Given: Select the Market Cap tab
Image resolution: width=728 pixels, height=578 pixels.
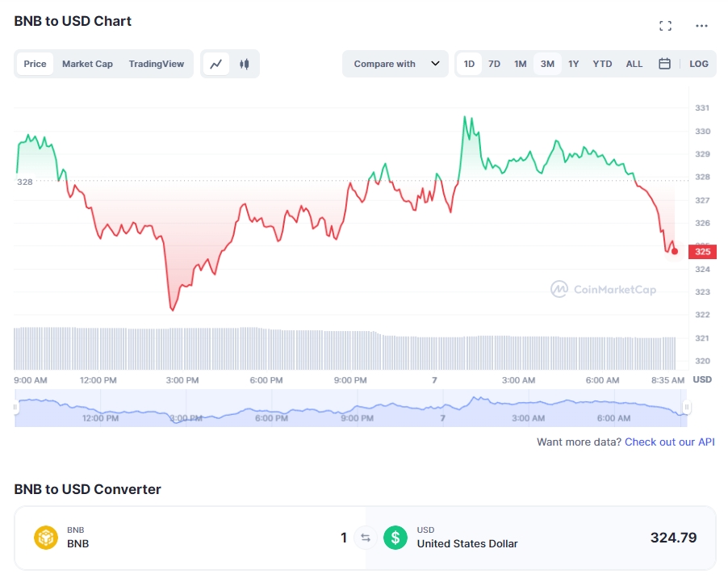Looking at the screenshot, I should point(87,64).
